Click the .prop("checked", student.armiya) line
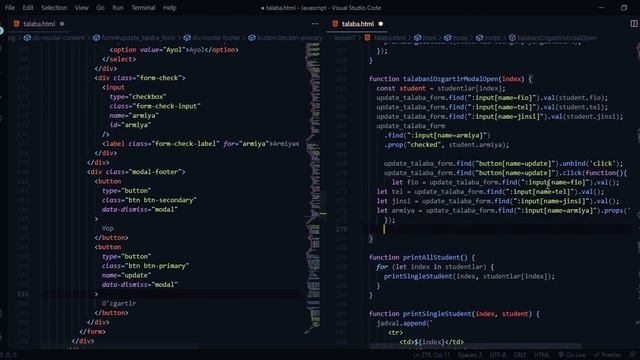Viewport: 640px width, 360px height. 447,145
